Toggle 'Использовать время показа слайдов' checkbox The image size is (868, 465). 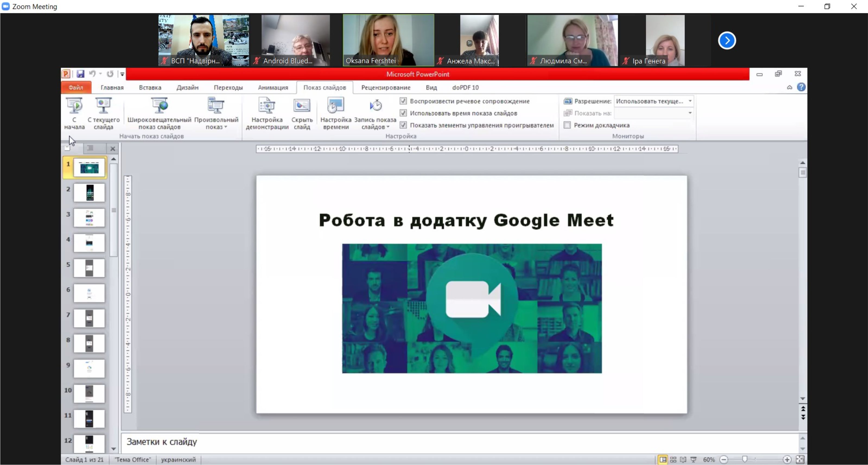pyautogui.click(x=403, y=113)
